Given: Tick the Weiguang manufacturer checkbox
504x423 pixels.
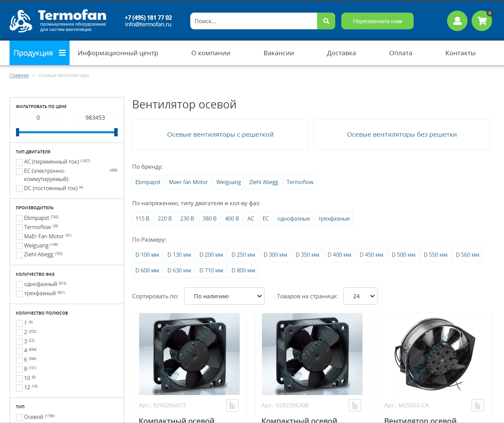Looking at the screenshot, I should [19, 246].
